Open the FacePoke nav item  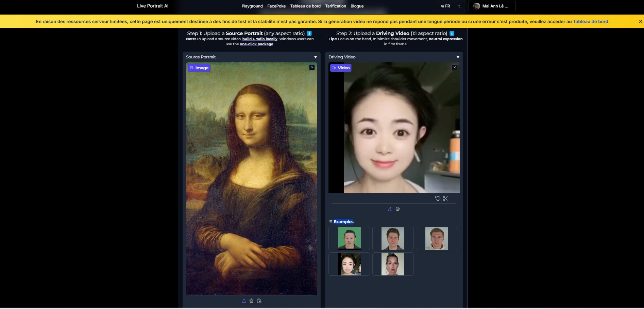point(276,6)
